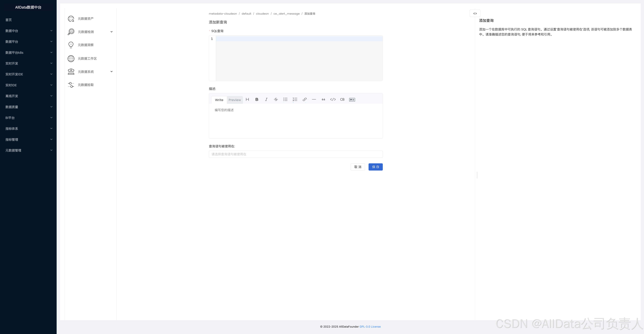Insert an ordered numbered list
Viewport: 644px width, 334px height.
tap(295, 100)
